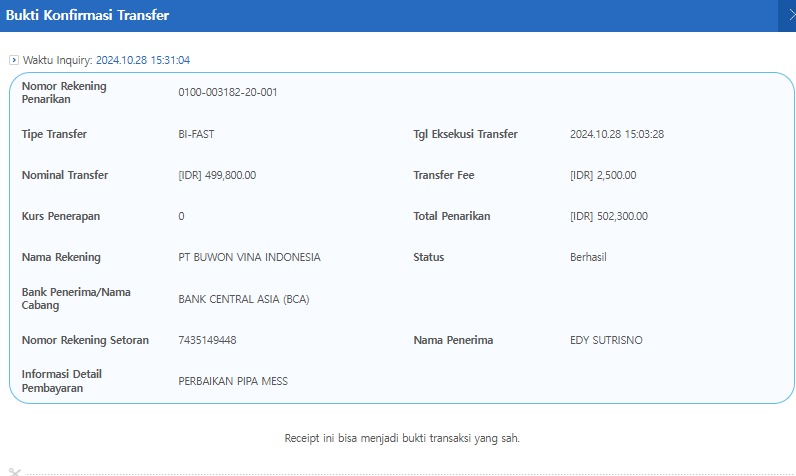Click the BI-FAST transfer type value
This screenshot has width=796, height=476.
[x=196, y=134]
